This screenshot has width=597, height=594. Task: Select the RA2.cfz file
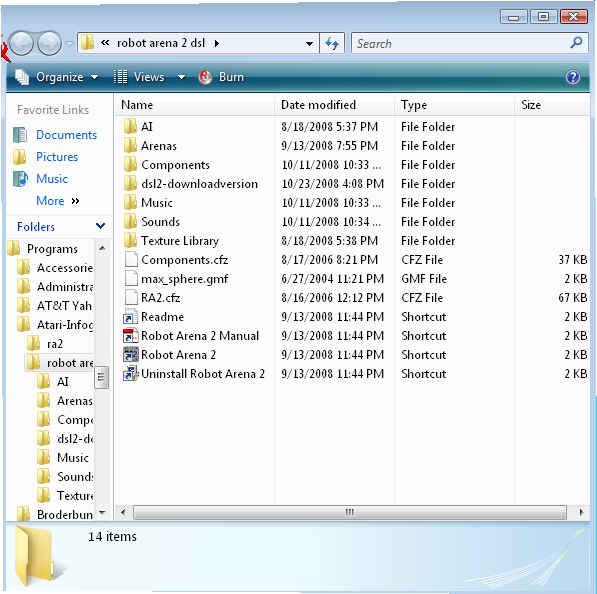(152, 298)
